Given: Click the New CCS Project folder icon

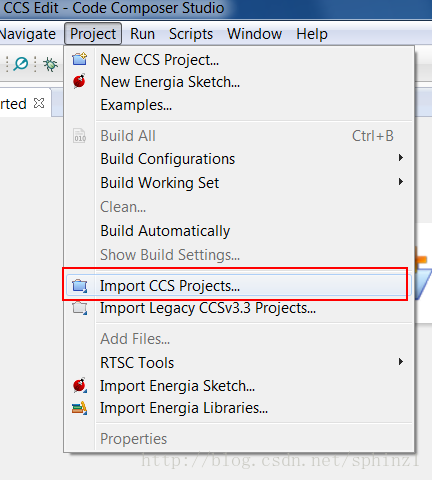Looking at the screenshot, I should point(79,59).
